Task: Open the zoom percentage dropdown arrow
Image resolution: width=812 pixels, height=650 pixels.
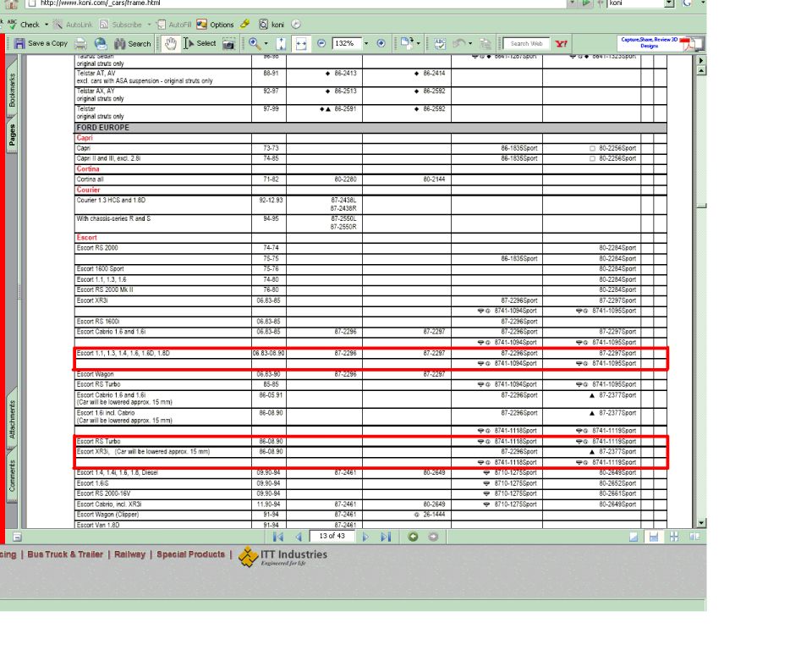Action: (366, 43)
